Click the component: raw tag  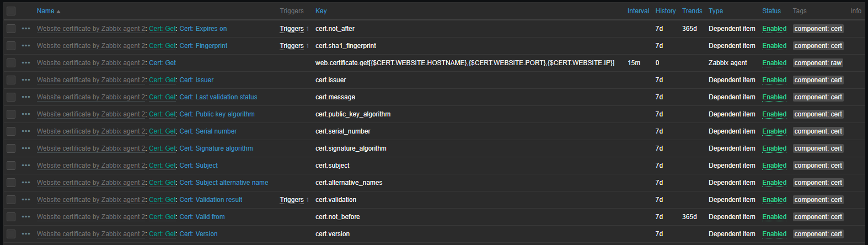(818, 63)
